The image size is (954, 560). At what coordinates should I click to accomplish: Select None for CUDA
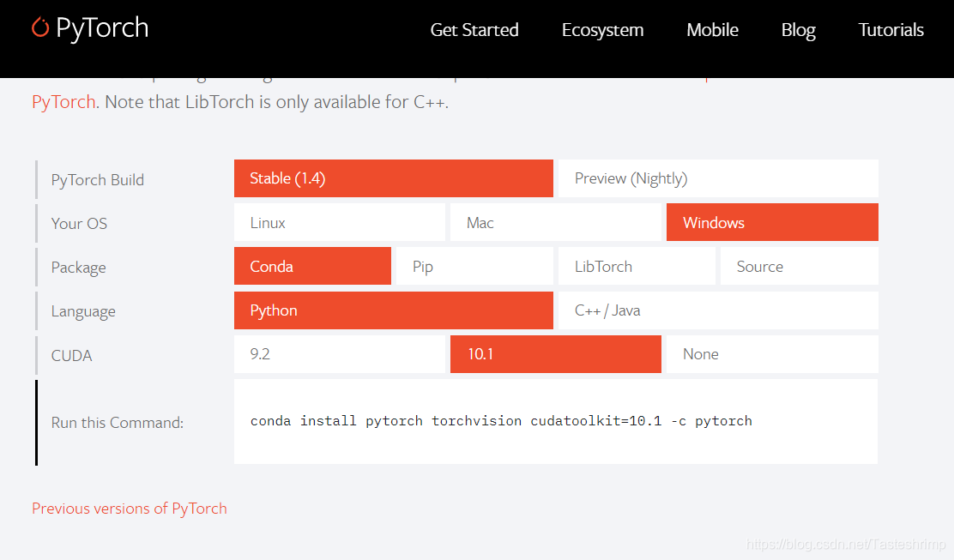tap(772, 354)
